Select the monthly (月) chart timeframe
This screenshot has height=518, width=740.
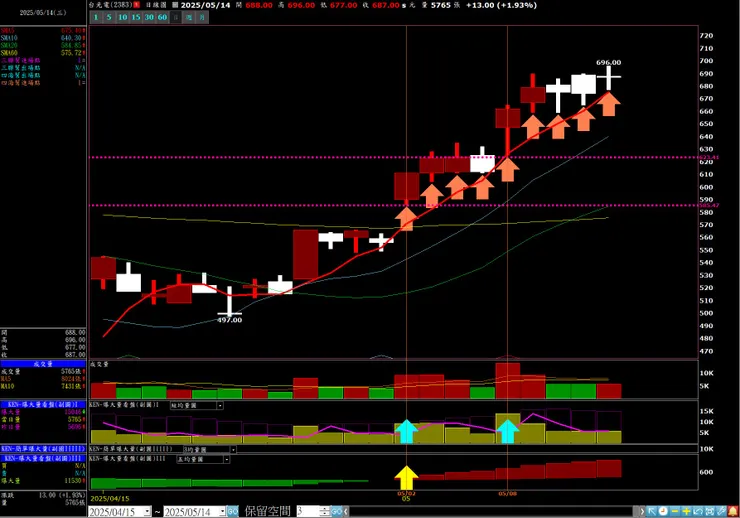pyautogui.click(x=202, y=17)
